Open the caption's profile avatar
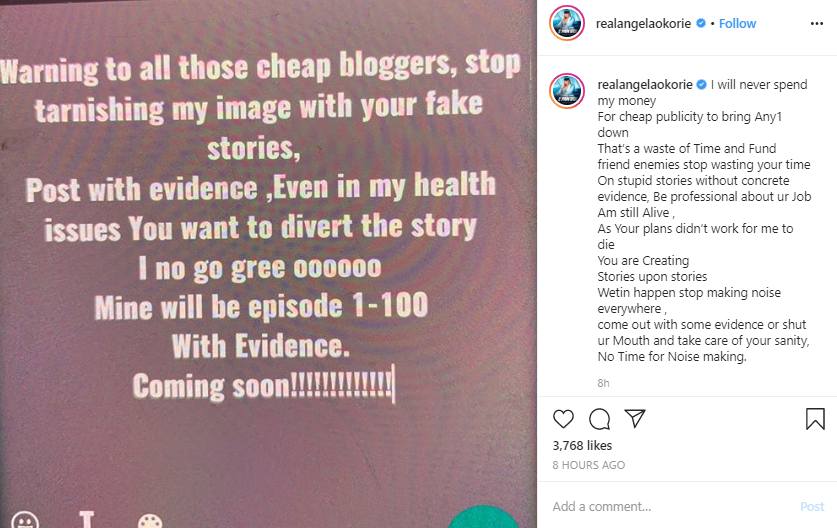This screenshot has height=528, width=837. (567, 91)
